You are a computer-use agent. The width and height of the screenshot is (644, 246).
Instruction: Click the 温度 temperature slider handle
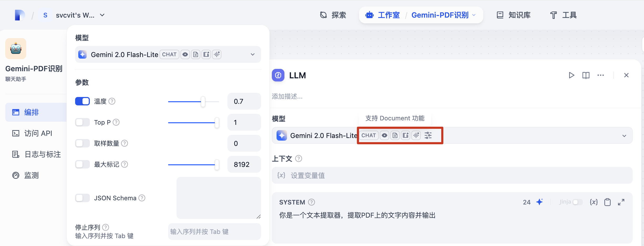coord(203,102)
